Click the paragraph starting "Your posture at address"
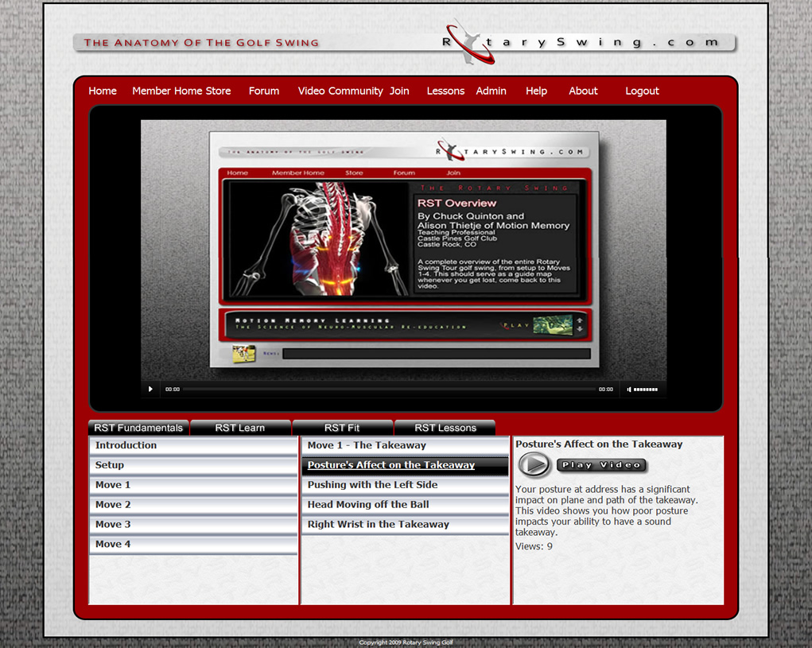This screenshot has width=812, height=648. [x=606, y=510]
